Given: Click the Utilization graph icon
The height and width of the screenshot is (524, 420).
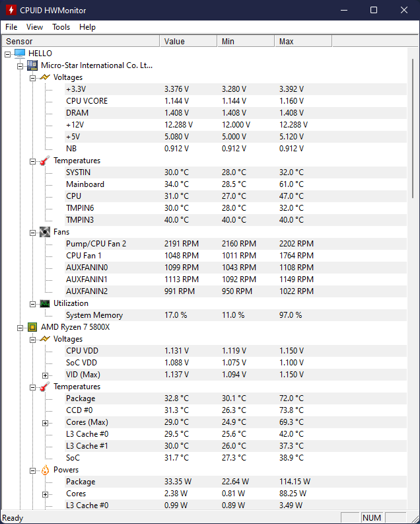Looking at the screenshot, I should [45, 303].
